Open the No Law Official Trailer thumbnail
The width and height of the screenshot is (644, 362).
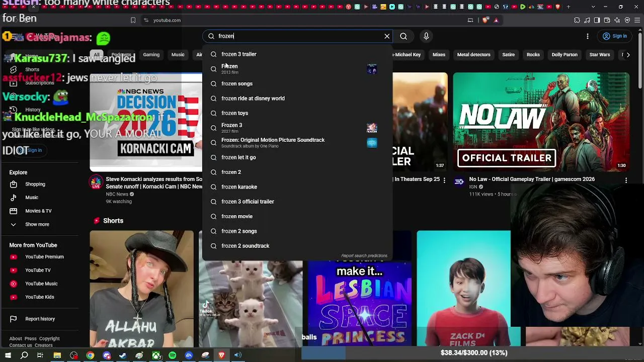541,122
